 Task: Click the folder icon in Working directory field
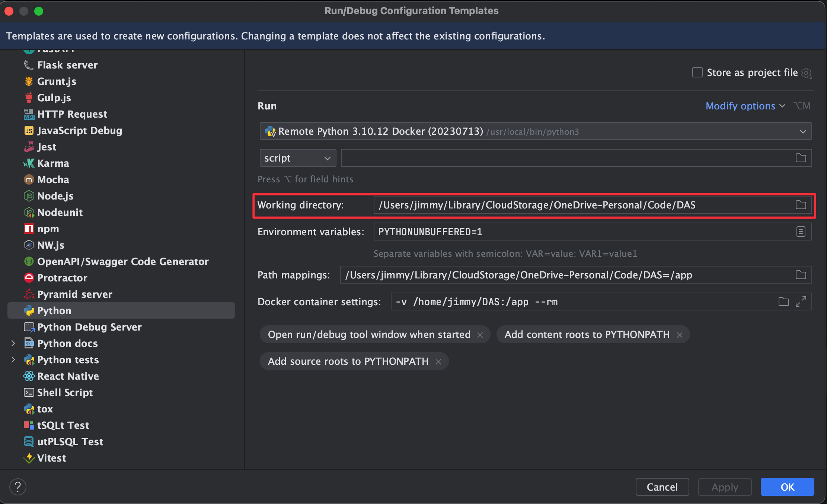(x=801, y=205)
